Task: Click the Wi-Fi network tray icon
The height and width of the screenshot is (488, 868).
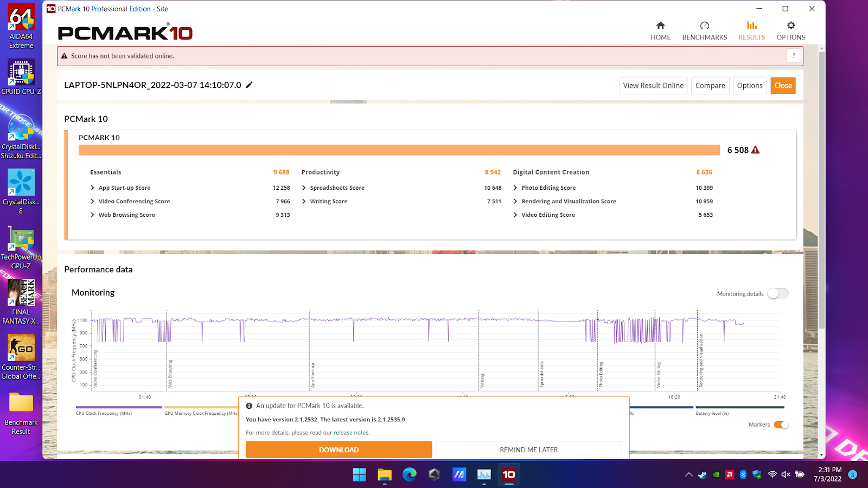Action: point(772,475)
